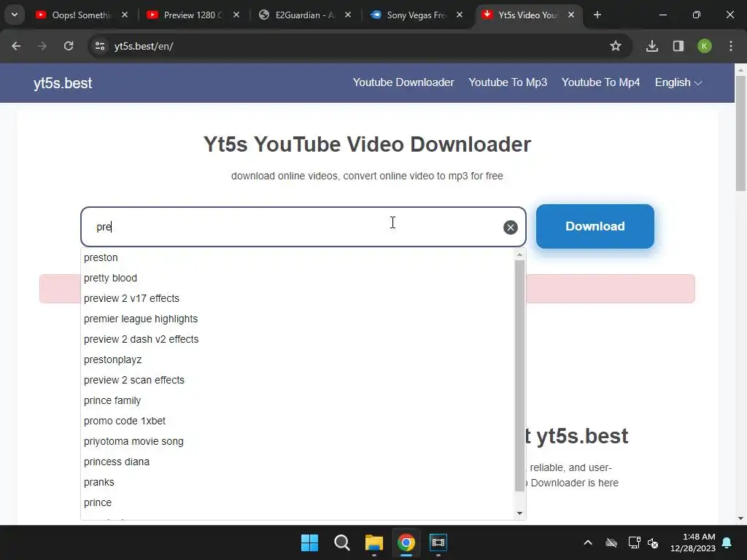
Task: Open the Youtube To Mp4 nav link
Action: tap(601, 82)
